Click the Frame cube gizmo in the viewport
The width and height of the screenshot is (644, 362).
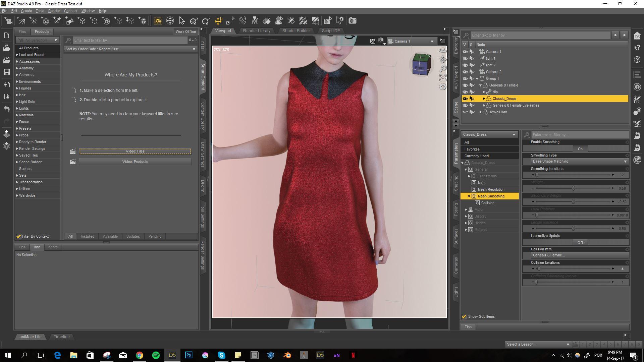[422, 64]
